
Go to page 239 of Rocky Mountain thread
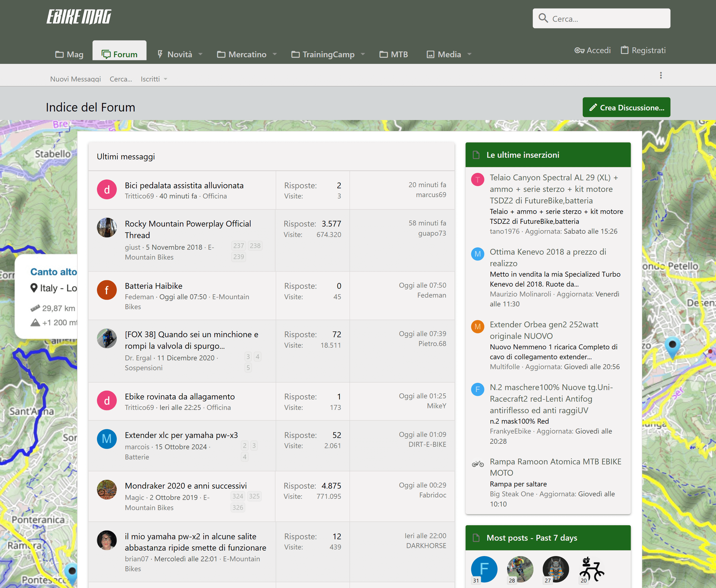[238, 257]
